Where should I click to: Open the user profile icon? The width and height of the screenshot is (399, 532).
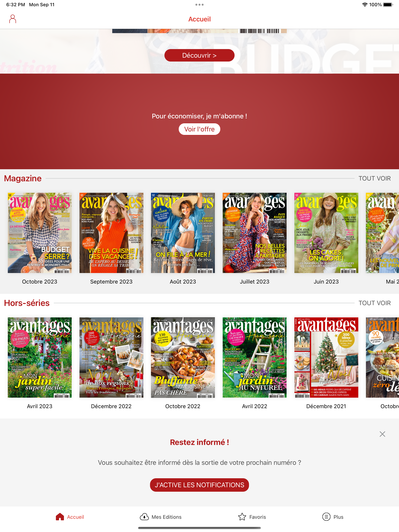12,19
